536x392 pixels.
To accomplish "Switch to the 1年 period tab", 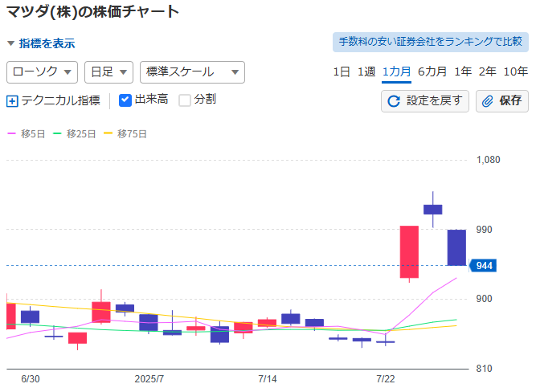I will (x=463, y=71).
